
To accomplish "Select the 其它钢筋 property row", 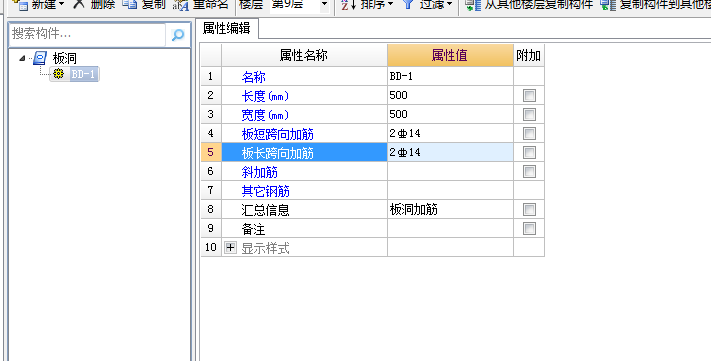I will click(x=304, y=190).
